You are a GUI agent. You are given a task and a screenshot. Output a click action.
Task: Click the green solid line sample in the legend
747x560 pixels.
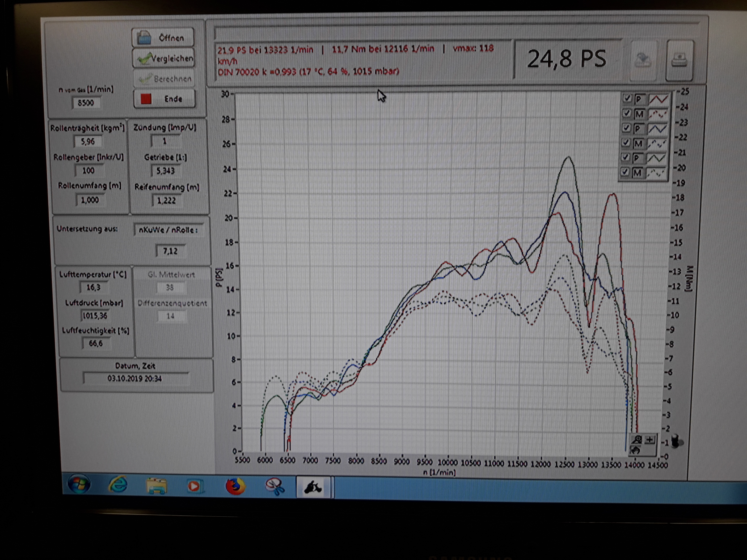tap(656, 158)
